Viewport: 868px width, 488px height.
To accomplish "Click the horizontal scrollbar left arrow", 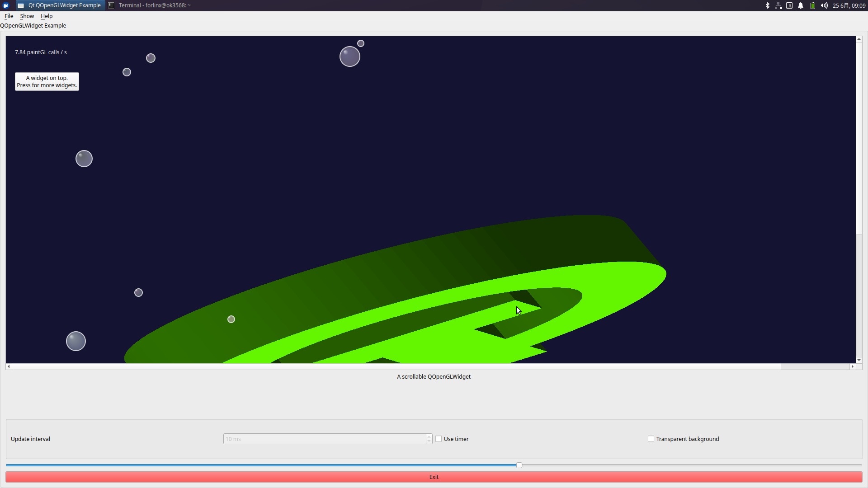I will (9, 366).
